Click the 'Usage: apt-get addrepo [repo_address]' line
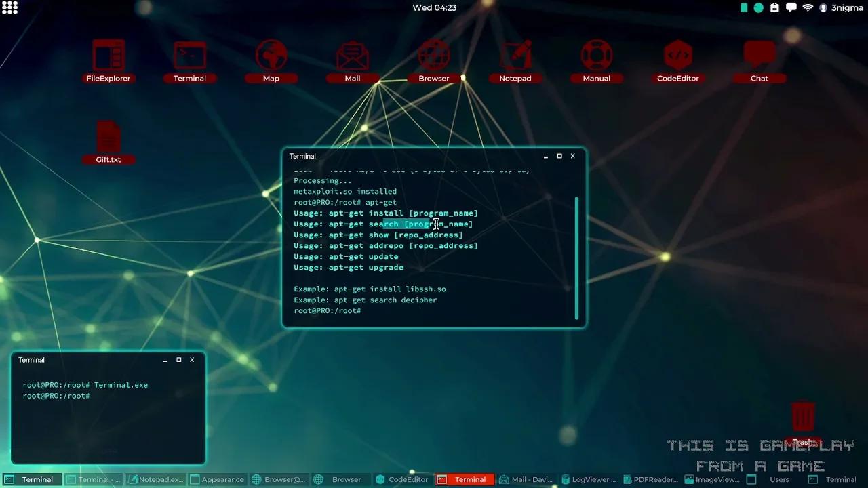 click(x=386, y=246)
